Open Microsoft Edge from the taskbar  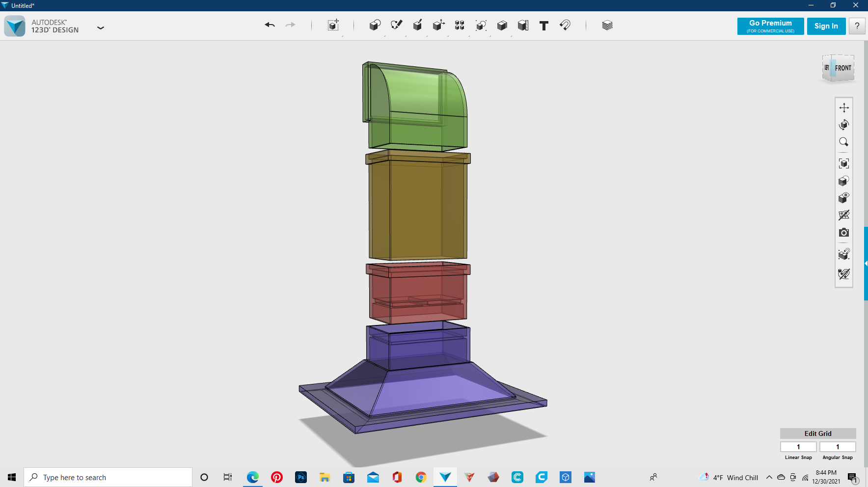(x=253, y=477)
